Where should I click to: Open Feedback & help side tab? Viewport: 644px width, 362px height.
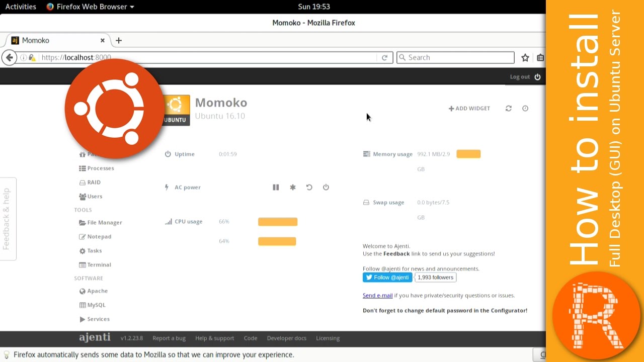click(8, 219)
